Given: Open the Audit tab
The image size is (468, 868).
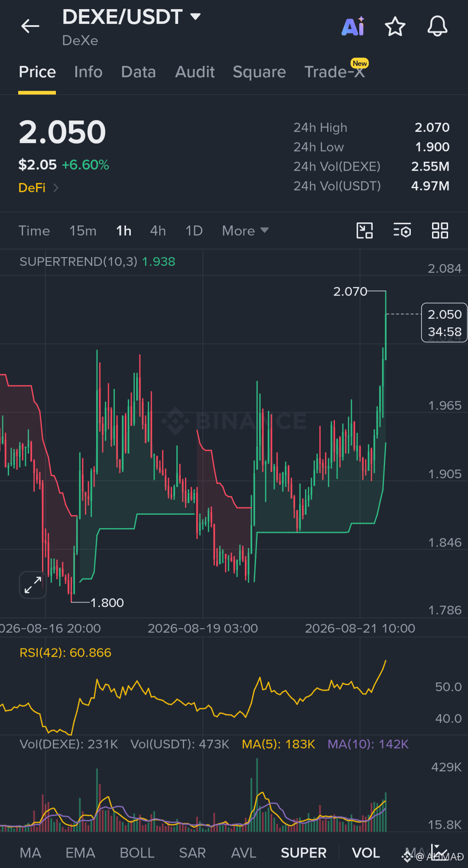Looking at the screenshot, I should click(195, 72).
